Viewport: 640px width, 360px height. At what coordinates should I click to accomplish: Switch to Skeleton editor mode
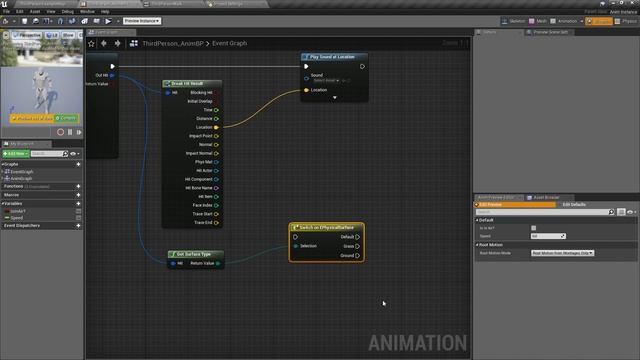[x=513, y=21]
